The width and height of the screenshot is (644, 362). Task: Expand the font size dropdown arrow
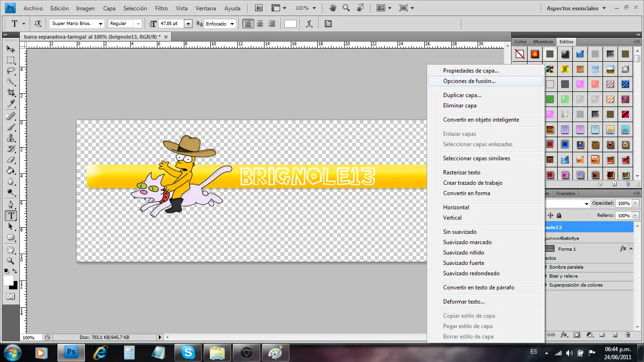(188, 24)
